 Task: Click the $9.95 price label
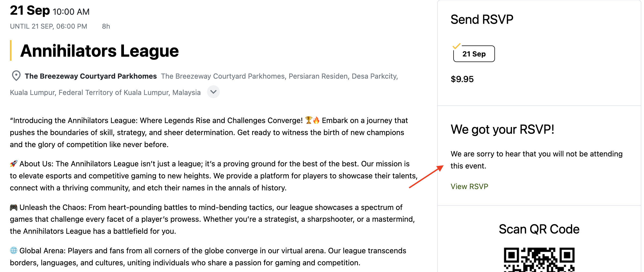coord(462,79)
